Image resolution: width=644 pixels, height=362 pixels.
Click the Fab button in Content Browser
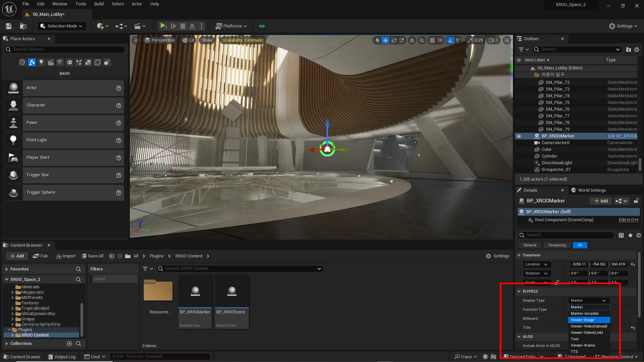point(40,256)
